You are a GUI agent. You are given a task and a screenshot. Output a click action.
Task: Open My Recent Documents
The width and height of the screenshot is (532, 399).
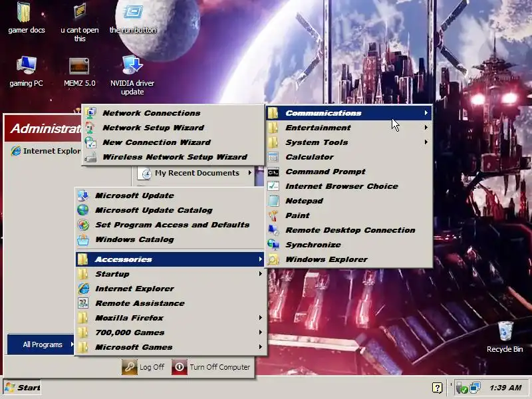pyautogui.click(x=196, y=173)
